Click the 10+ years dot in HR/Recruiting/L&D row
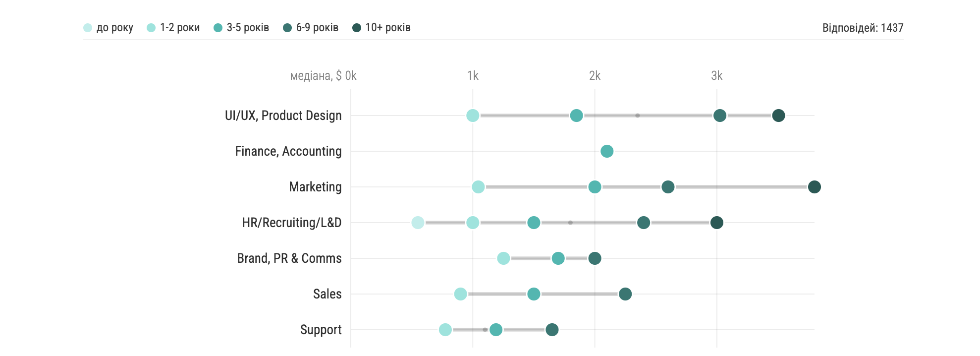The height and width of the screenshot is (356, 980). click(716, 223)
